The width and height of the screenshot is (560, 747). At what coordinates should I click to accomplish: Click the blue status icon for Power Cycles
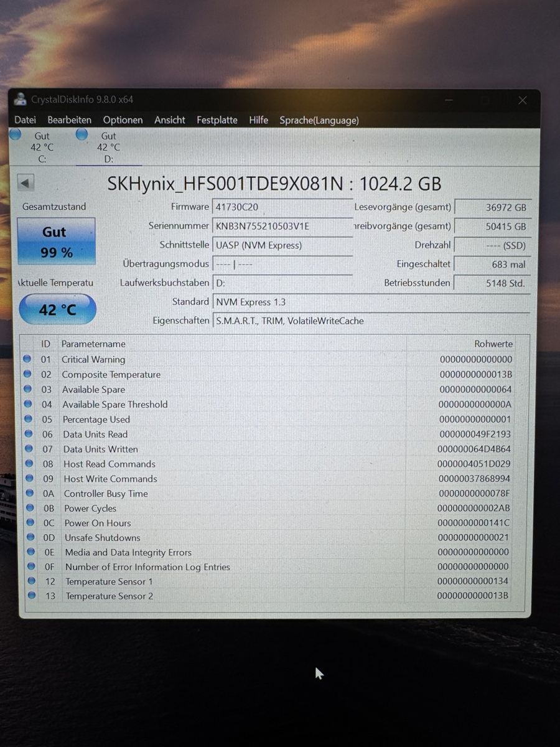[30, 508]
